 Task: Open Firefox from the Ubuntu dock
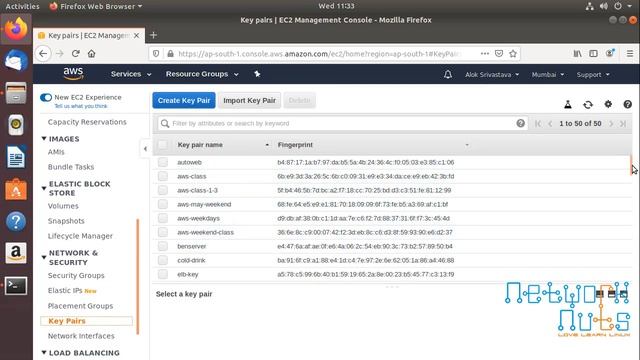pyautogui.click(x=16, y=29)
